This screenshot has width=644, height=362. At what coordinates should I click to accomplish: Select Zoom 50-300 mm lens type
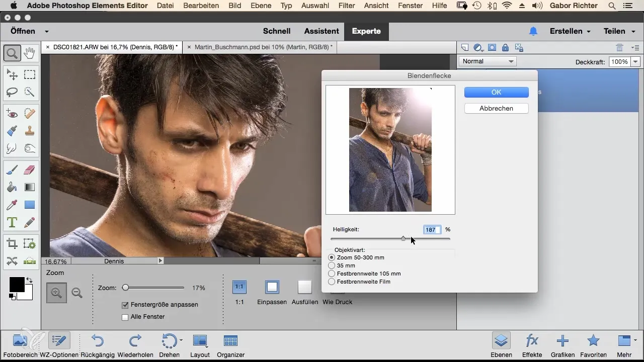331,257
